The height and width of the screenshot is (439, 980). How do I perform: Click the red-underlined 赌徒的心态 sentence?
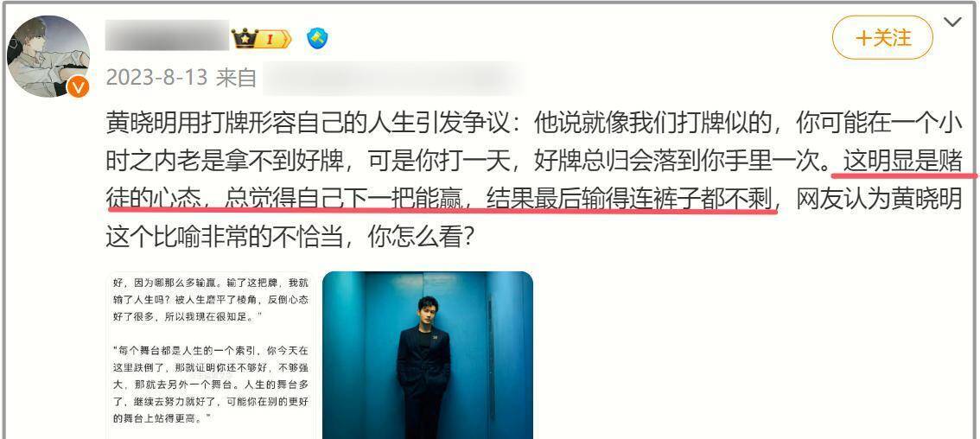pos(540,181)
